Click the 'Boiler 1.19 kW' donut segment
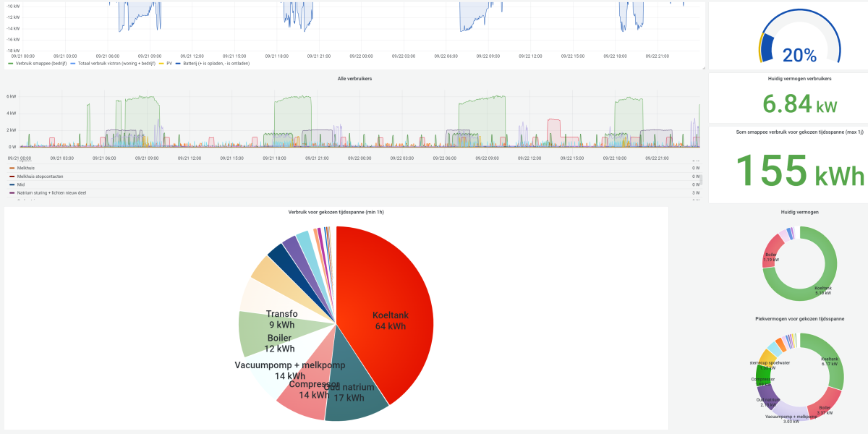The height and width of the screenshot is (434, 868). [769, 252]
